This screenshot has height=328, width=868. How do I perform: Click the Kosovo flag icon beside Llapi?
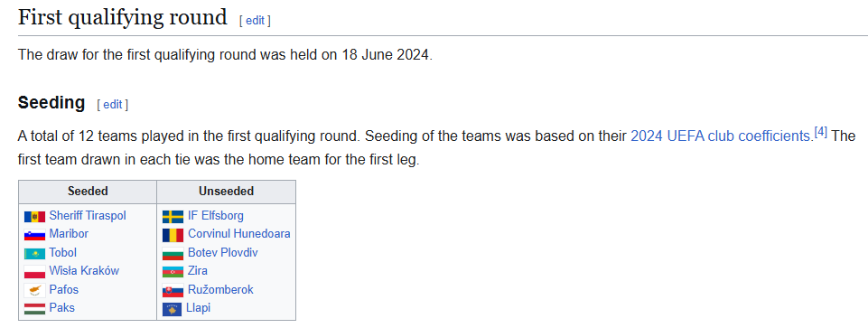pos(173,309)
